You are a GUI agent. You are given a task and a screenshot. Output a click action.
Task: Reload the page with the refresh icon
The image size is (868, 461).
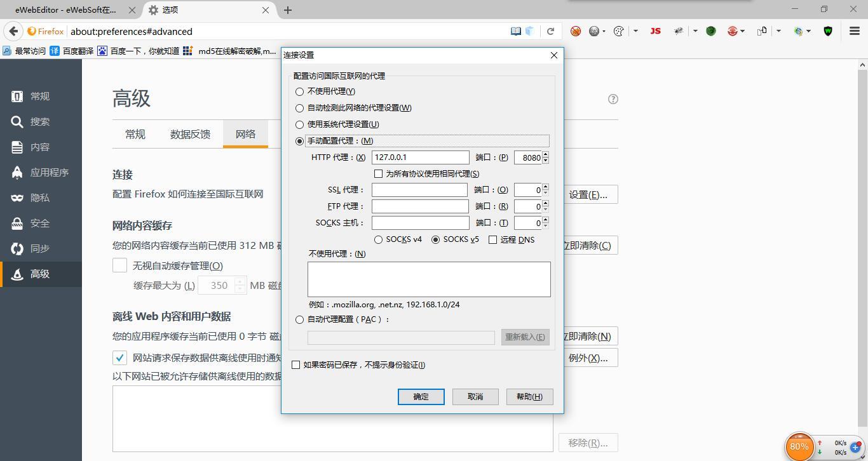[550, 31]
